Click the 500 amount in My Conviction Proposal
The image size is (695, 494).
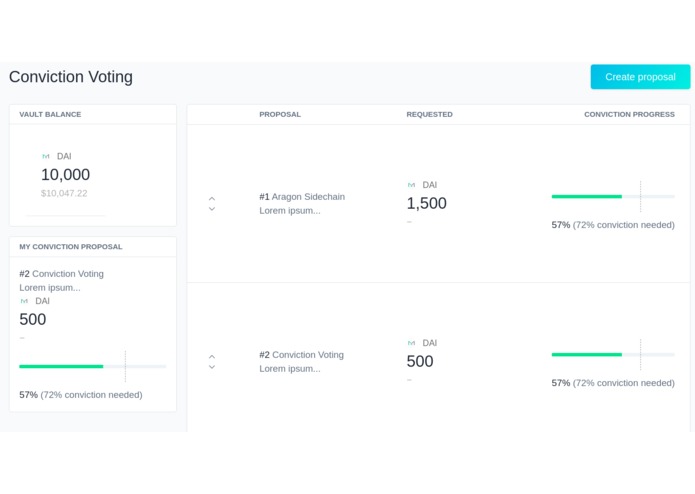[32, 319]
